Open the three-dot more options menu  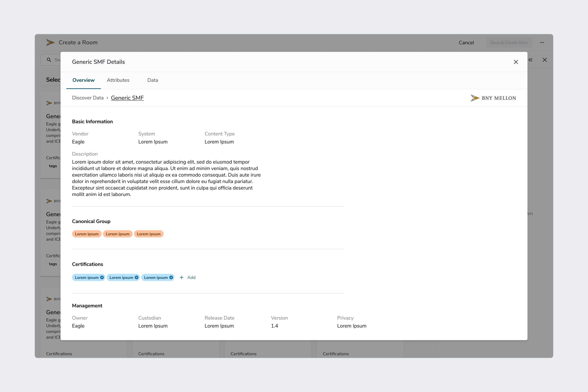coord(542,43)
